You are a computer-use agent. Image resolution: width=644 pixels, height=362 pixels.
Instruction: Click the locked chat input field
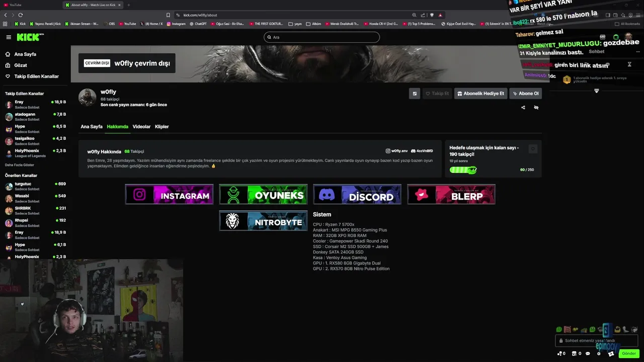coord(596,340)
